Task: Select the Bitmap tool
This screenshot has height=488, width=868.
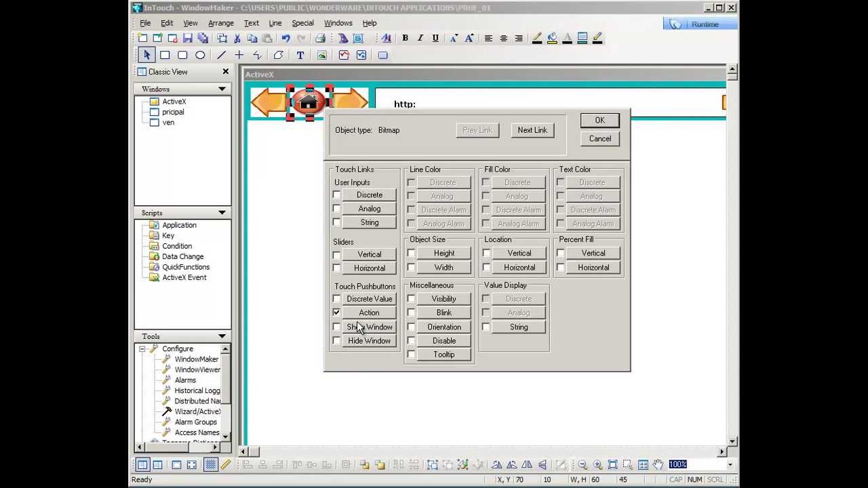Action: coord(321,55)
